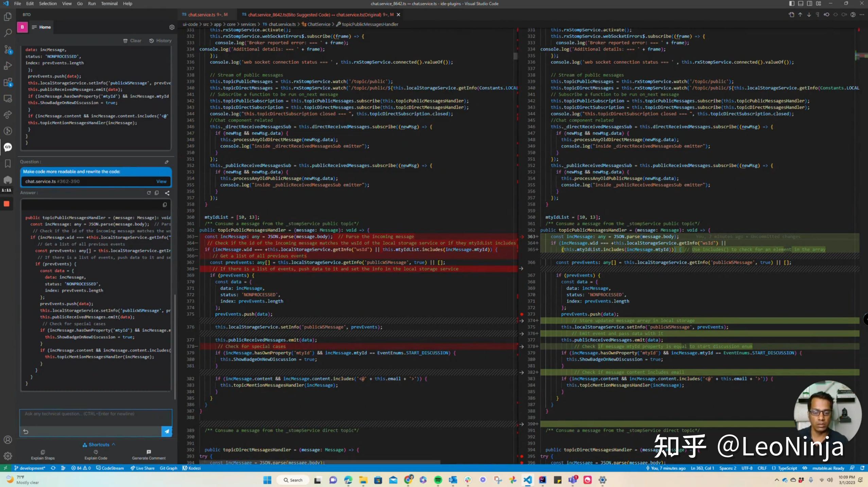Open the Accounts icon in activity bar
Screen dimensions: 868x487
(7, 440)
